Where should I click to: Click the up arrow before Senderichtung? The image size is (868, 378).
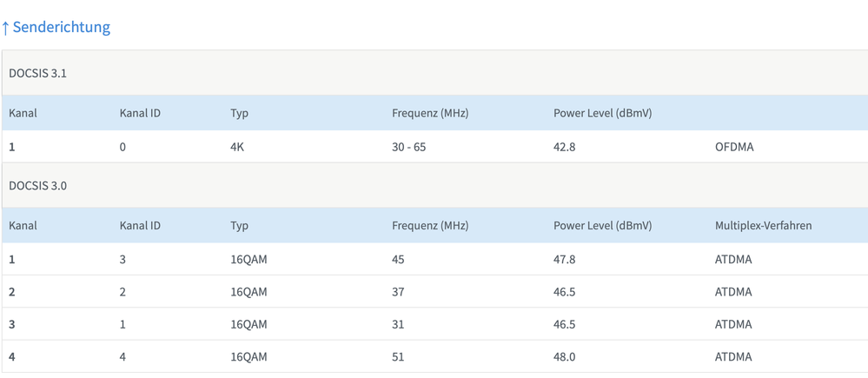(5, 28)
